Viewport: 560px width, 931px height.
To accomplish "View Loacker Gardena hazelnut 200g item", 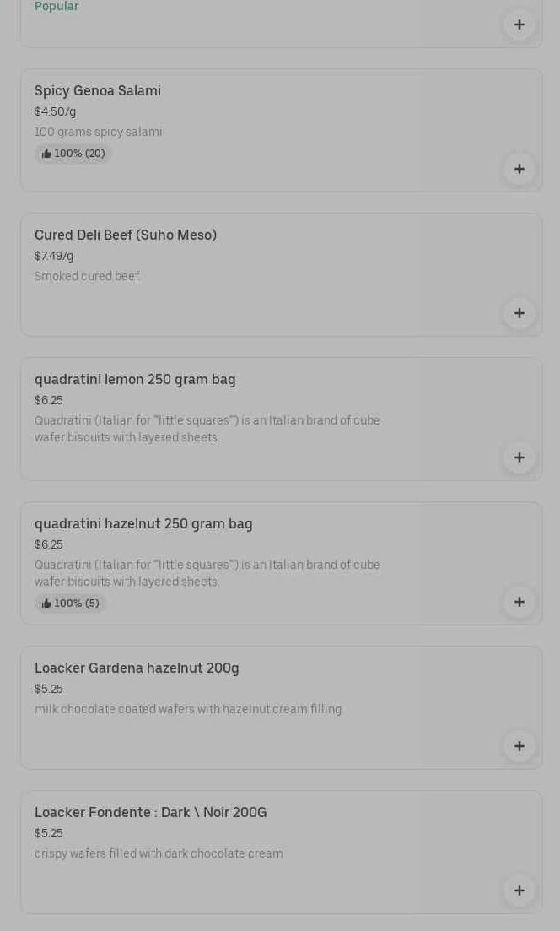I will 137,668.
